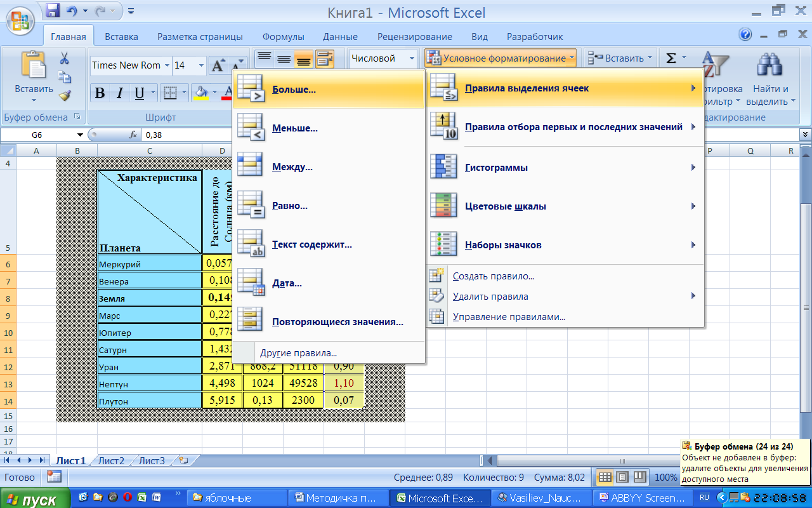The width and height of the screenshot is (812, 508).
Task: Paste with the large clipboard icon
Action: [x=34, y=65]
